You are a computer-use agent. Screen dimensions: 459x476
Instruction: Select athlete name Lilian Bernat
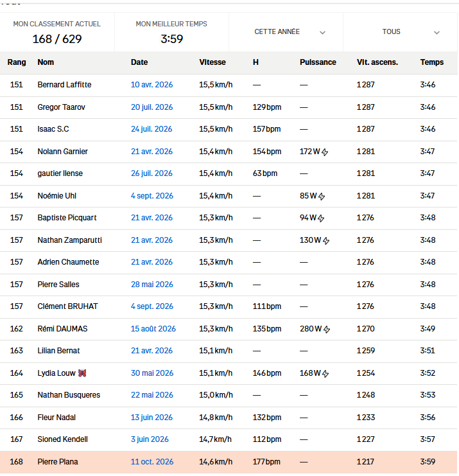click(58, 351)
